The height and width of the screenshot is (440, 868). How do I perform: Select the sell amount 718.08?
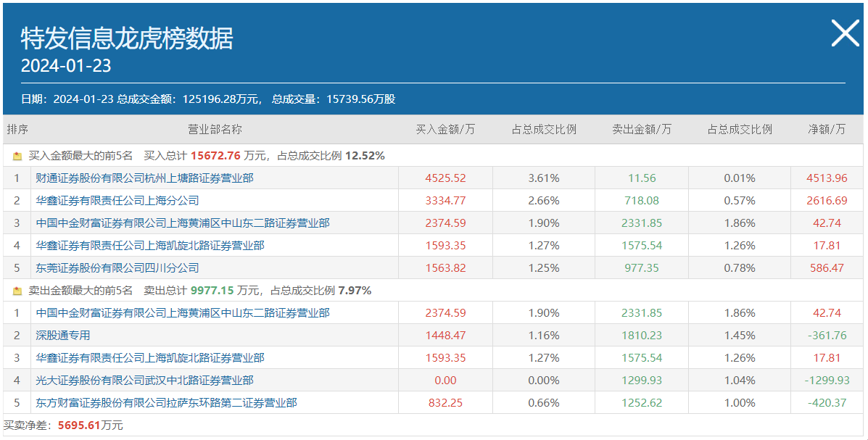click(642, 200)
